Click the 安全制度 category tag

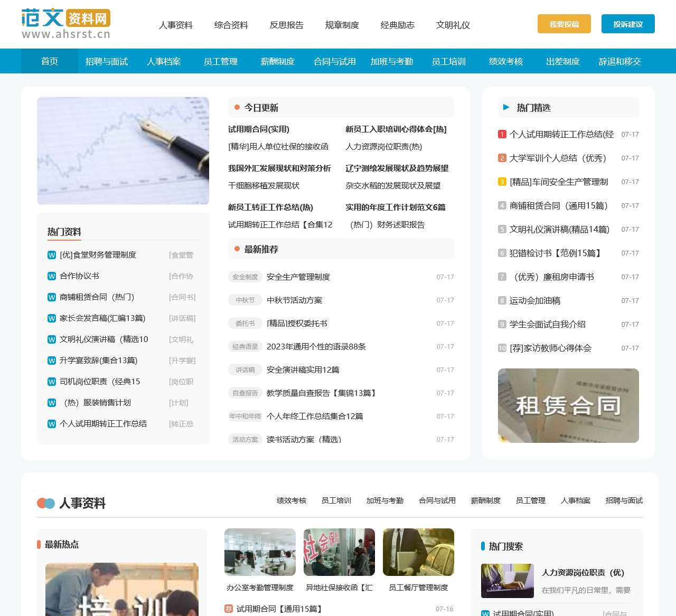245,277
